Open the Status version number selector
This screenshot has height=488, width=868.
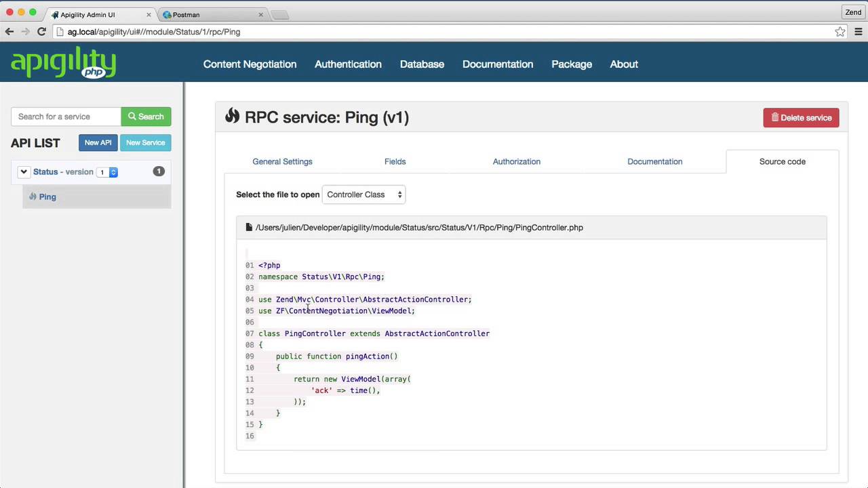[x=107, y=172]
